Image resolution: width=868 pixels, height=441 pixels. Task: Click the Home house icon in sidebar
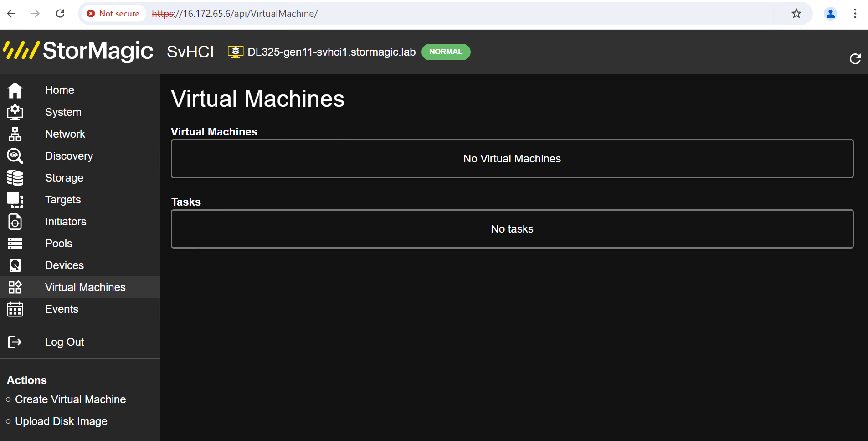[15, 90]
